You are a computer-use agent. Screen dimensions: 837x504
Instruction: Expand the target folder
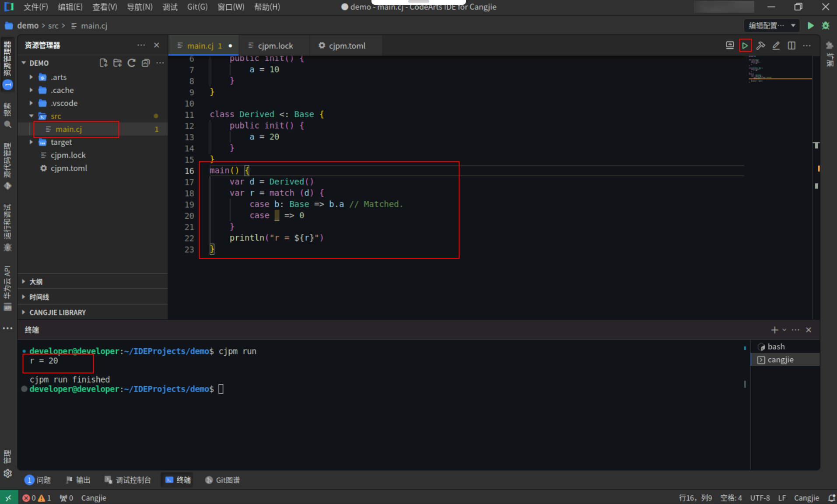coord(31,142)
